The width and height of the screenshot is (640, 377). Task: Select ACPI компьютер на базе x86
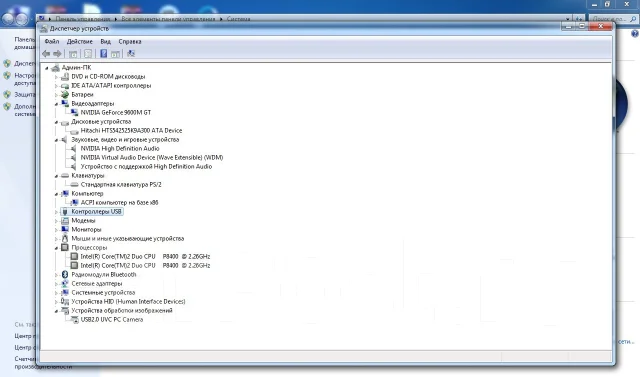(x=119, y=202)
